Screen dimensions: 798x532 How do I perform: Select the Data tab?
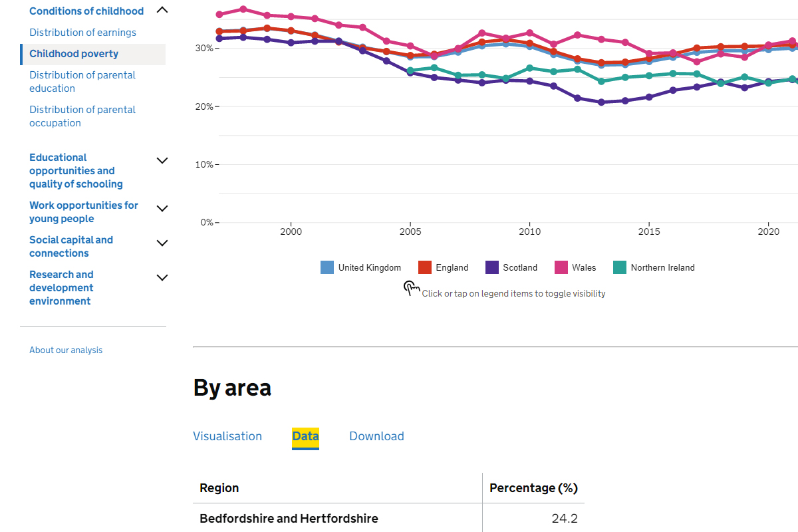[x=305, y=436]
